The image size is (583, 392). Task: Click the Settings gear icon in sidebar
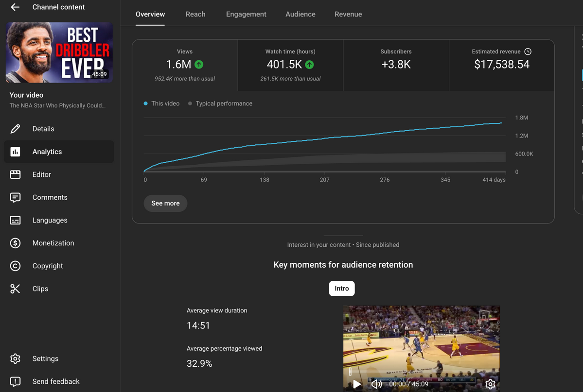(15, 358)
